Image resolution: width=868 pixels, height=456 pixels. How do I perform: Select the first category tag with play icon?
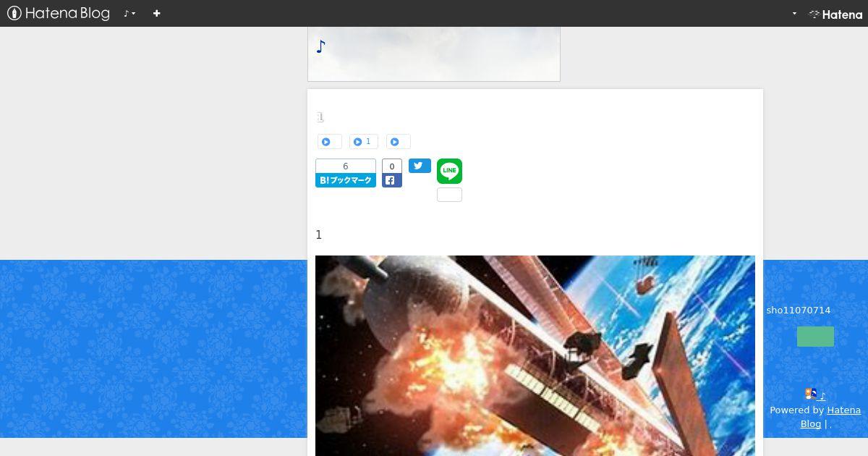(x=329, y=142)
